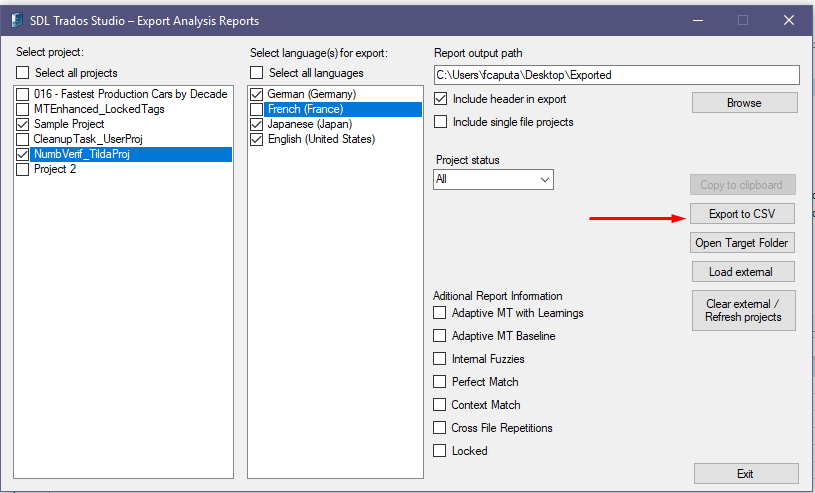
Task: Click the Browse button
Action: click(x=744, y=102)
